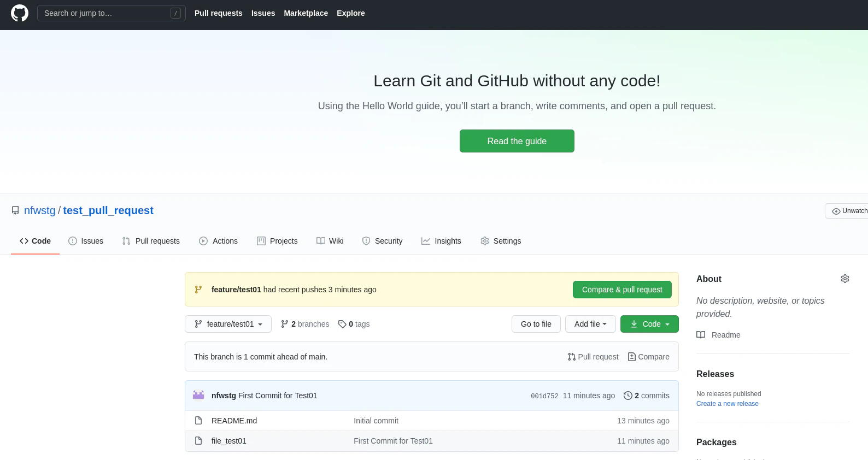The width and height of the screenshot is (868, 460).
Task: Click the README.md file icon
Action: 198,421
